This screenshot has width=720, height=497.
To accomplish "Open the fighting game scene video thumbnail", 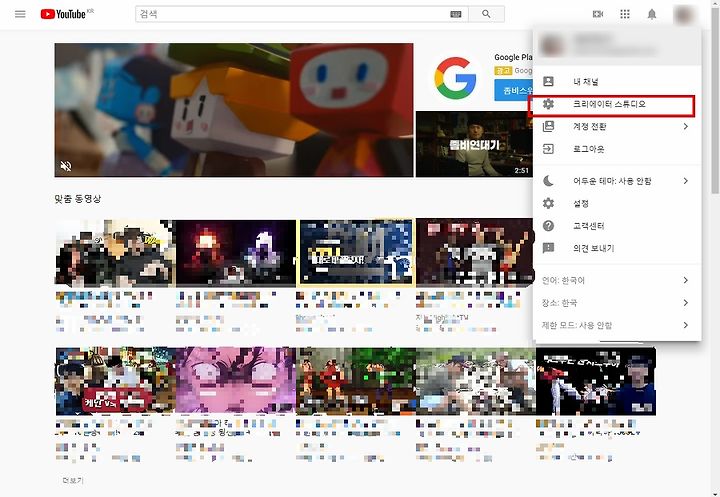I will pyautogui.click(x=356, y=381).
